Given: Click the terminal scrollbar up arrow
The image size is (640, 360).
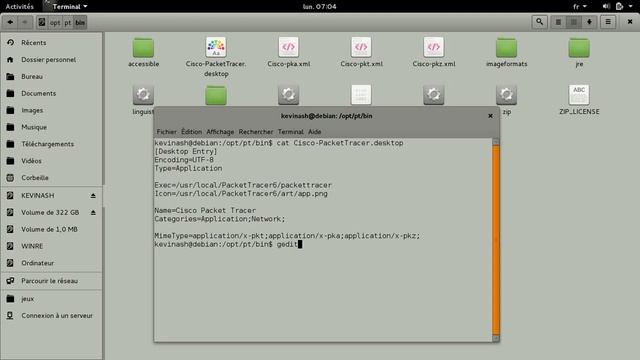Looking at the screenshot, I should coord(496,142).
